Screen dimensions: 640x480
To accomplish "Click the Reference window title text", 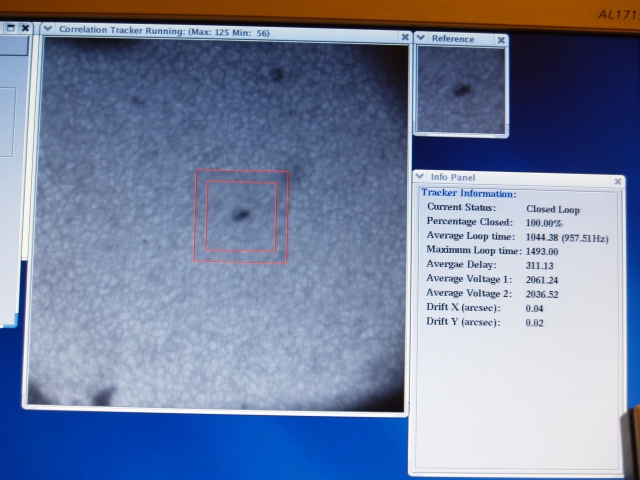I will [x=453, y=39].
